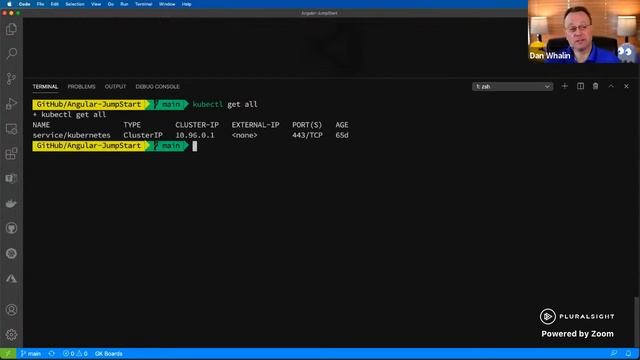Image resolution: width=640 pixels, height=360 pixels.
Task: Create a new terminal with plus icon
Action: tap(564, 86)
